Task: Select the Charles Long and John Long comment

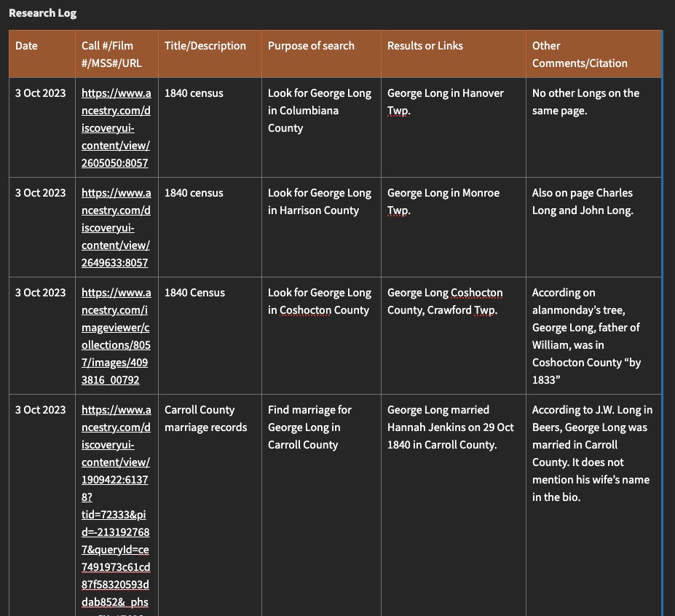Action: 582,202
